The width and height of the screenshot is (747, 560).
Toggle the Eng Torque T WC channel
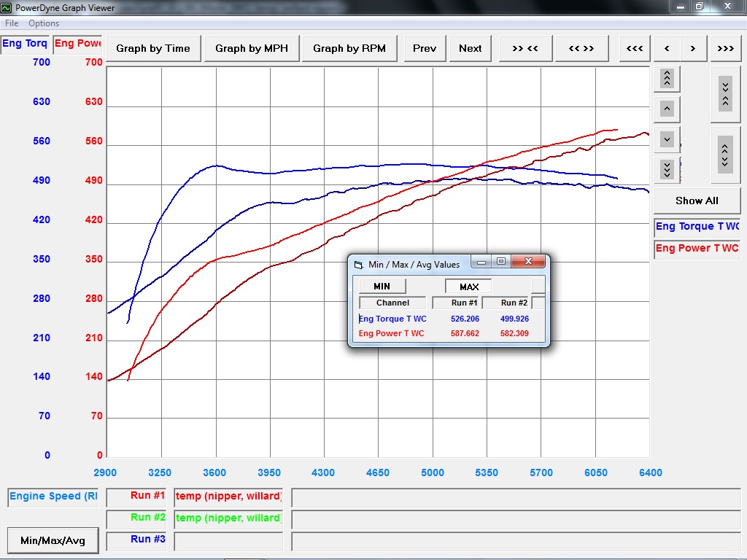point(696,227)
